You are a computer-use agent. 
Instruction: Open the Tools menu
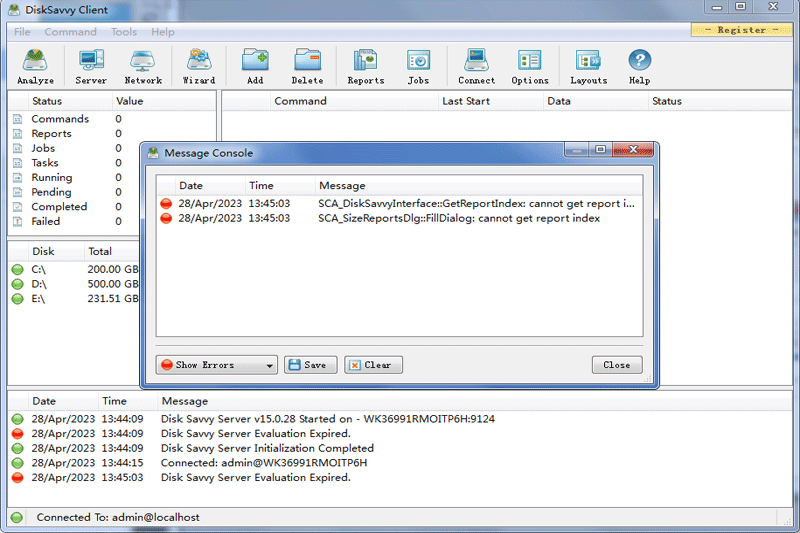(124, 32)
